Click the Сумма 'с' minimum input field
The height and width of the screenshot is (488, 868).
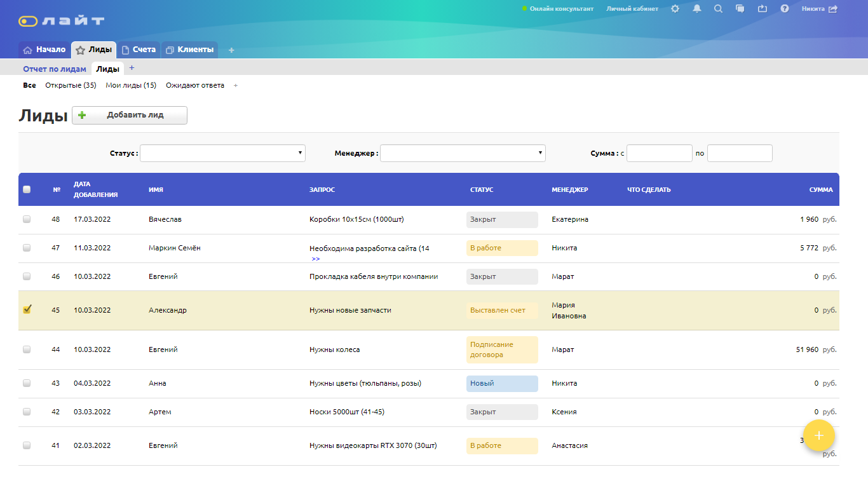pos(659,153)
